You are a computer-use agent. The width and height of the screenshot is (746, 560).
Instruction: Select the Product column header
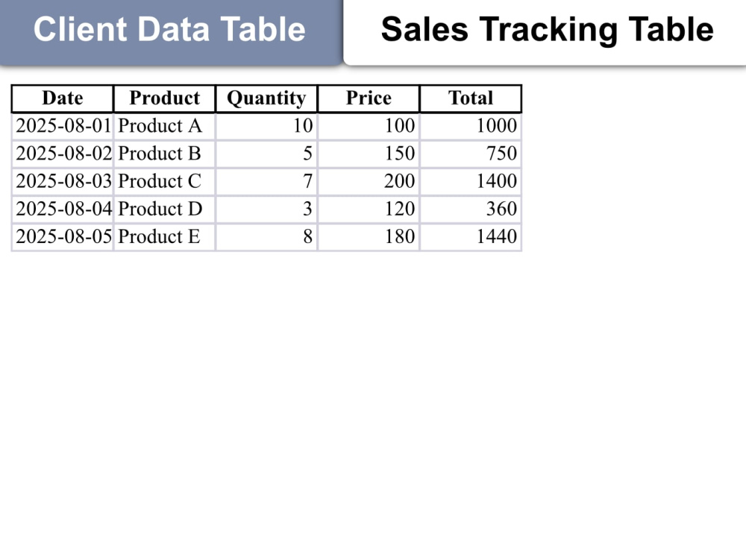click(165, 98)
